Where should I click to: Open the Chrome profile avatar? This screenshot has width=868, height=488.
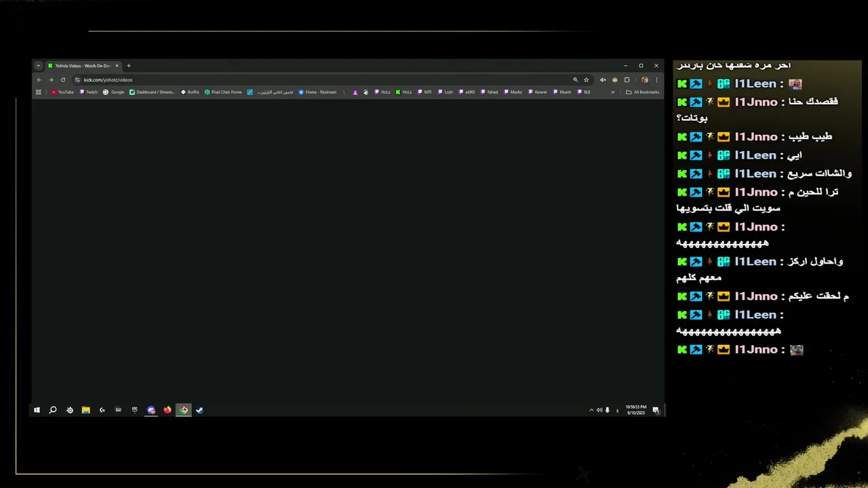(645, 80)
